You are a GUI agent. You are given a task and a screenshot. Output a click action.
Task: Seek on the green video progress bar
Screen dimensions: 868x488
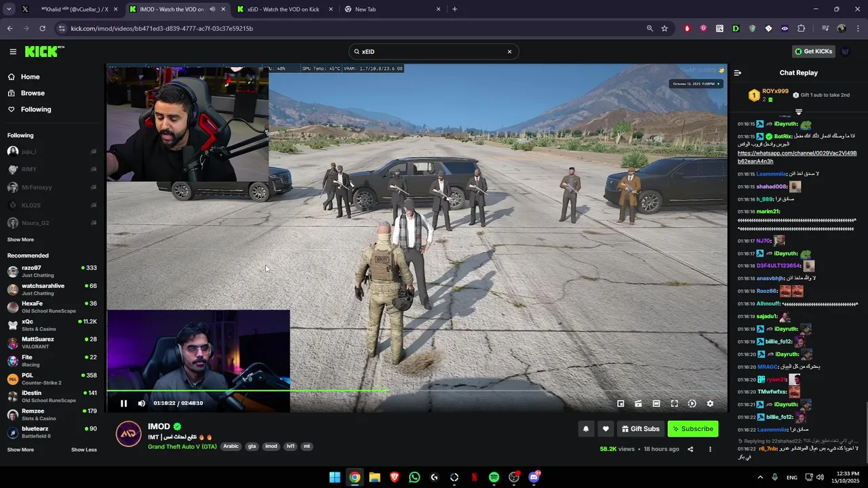coord(416,390)
